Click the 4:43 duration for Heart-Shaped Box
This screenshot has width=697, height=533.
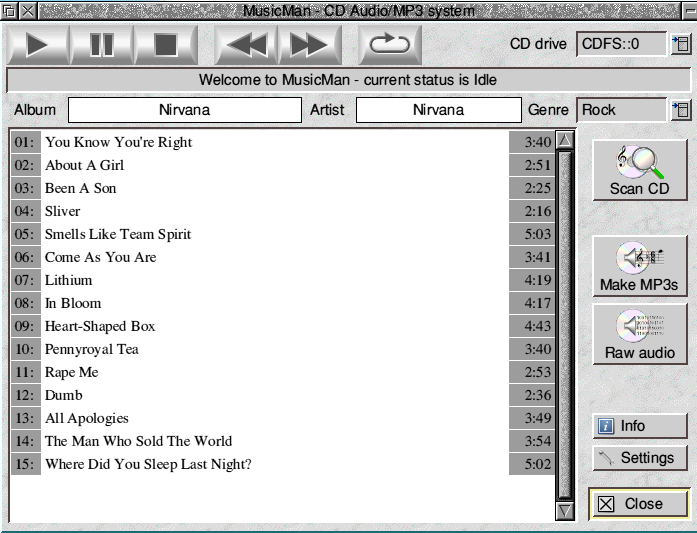[x=532, y=326]
